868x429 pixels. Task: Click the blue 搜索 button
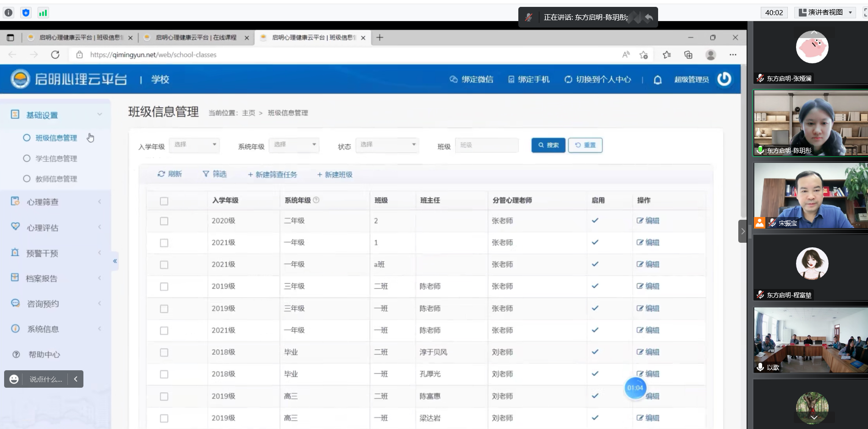click(548, 145)
